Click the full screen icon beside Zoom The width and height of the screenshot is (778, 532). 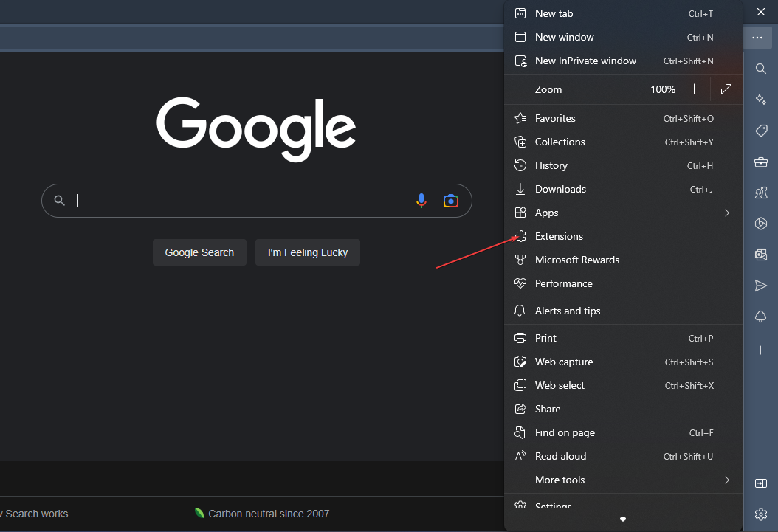726,89
